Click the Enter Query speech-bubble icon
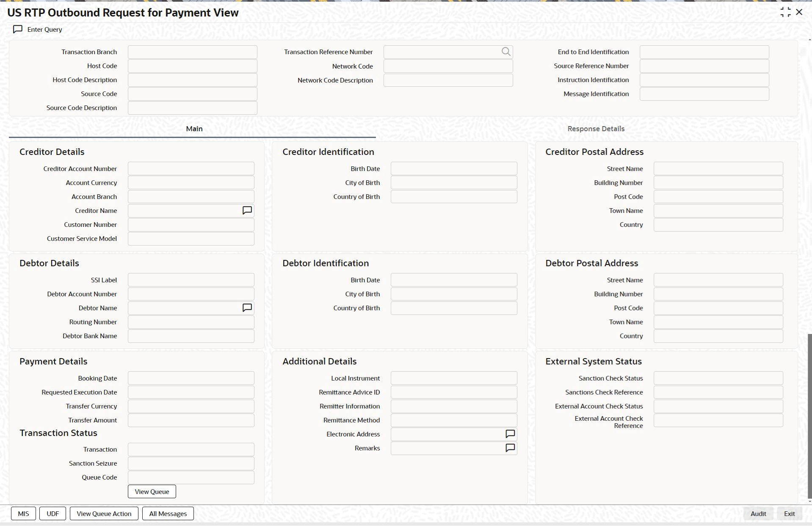The image size is (812, 527). pos(18,29)
